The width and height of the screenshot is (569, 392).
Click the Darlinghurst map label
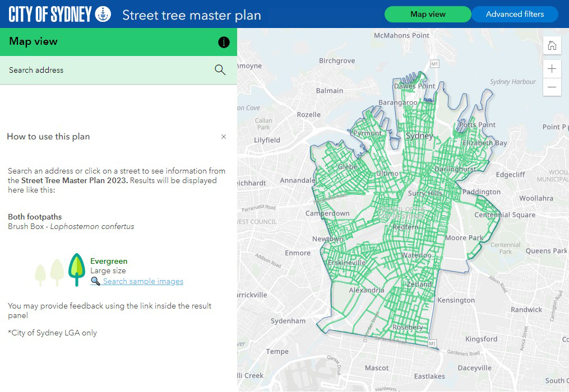pos(455,169)
